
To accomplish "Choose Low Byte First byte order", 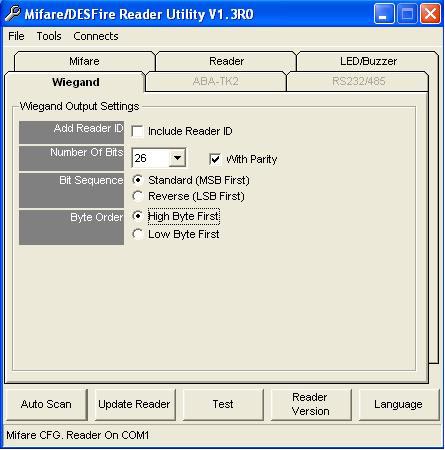I will pyautogui.click(x=137, y=234).
